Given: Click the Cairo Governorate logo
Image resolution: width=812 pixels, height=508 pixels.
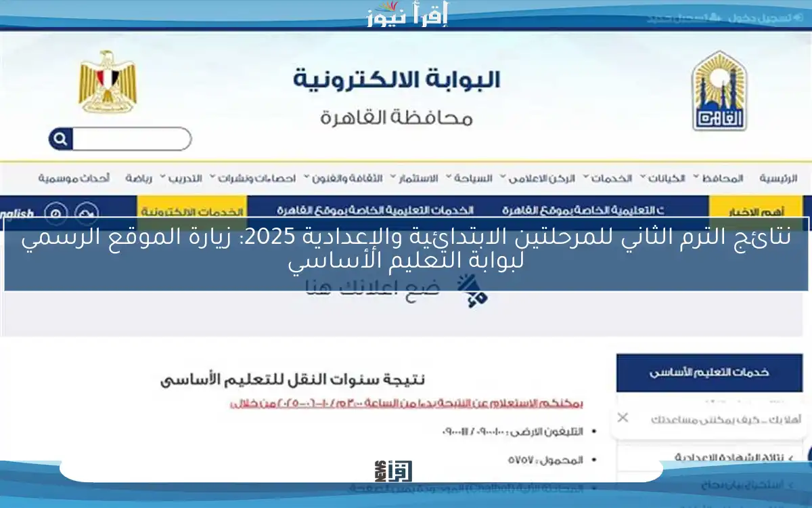Looking at the screenshot, I should [719, 91].
